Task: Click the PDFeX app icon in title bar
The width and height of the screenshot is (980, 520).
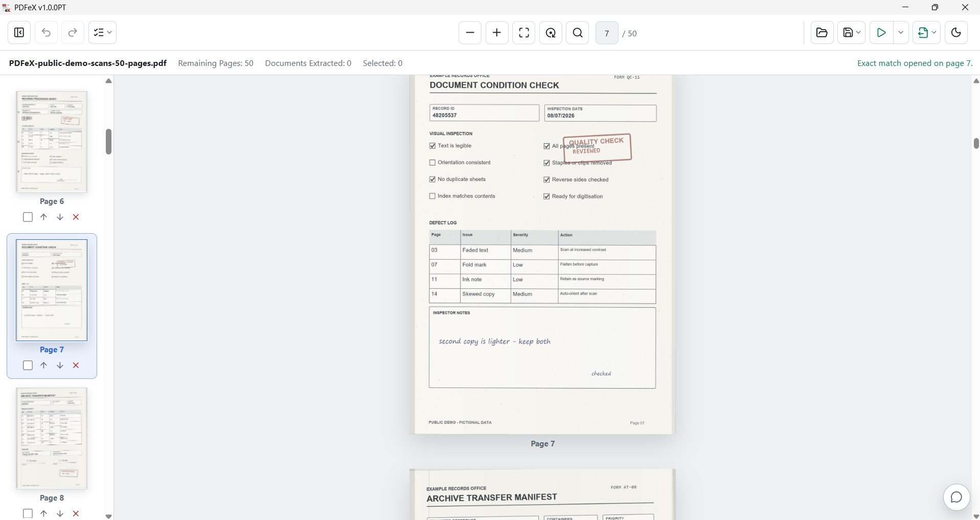Action: (x=7, y=7)
